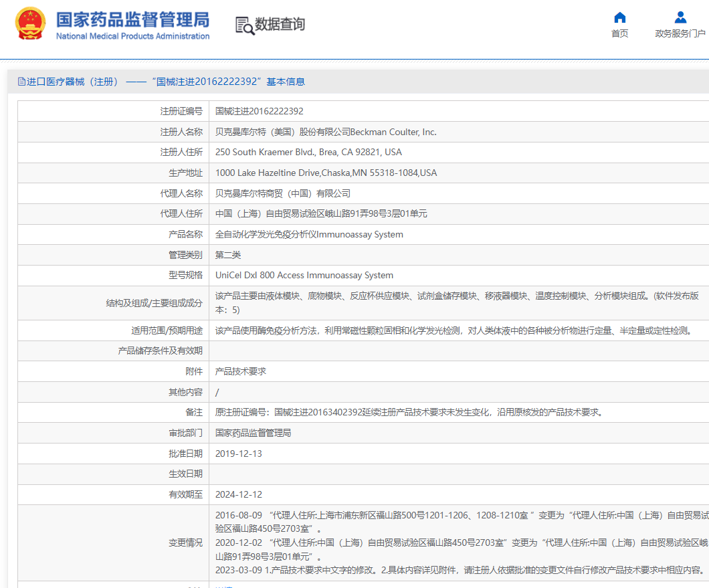Click the document icon before 进口医疗器械（注册）
The width and height of the screenshot is (709, 588).
pyautogui.click(x=21, y=82)
